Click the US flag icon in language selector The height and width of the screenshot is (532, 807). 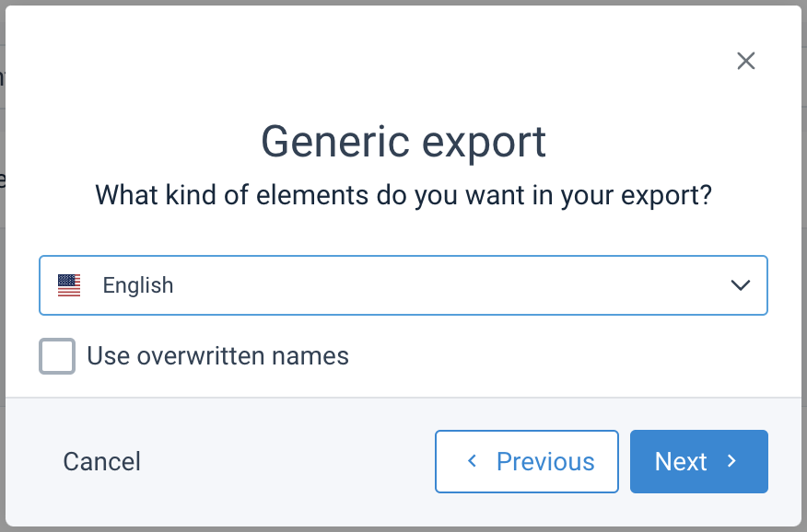click(x=69, y=285)
